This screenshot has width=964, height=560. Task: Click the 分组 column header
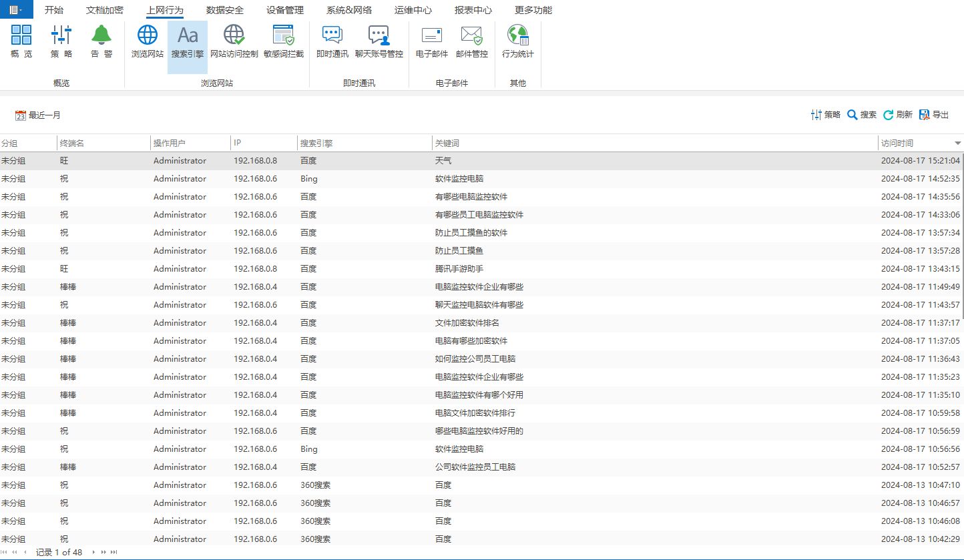tap(28, 143)
